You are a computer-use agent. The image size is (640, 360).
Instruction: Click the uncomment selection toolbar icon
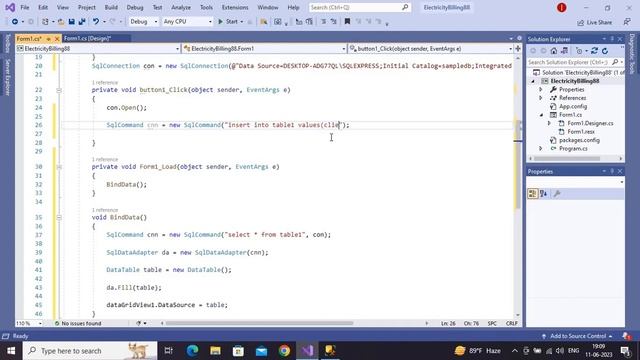pos(333,22)
